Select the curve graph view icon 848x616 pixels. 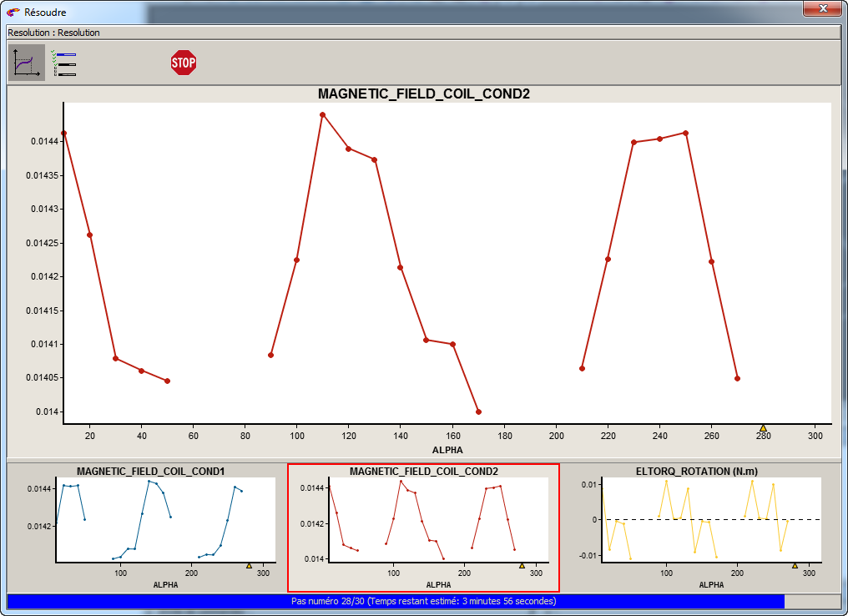point(27,63)
